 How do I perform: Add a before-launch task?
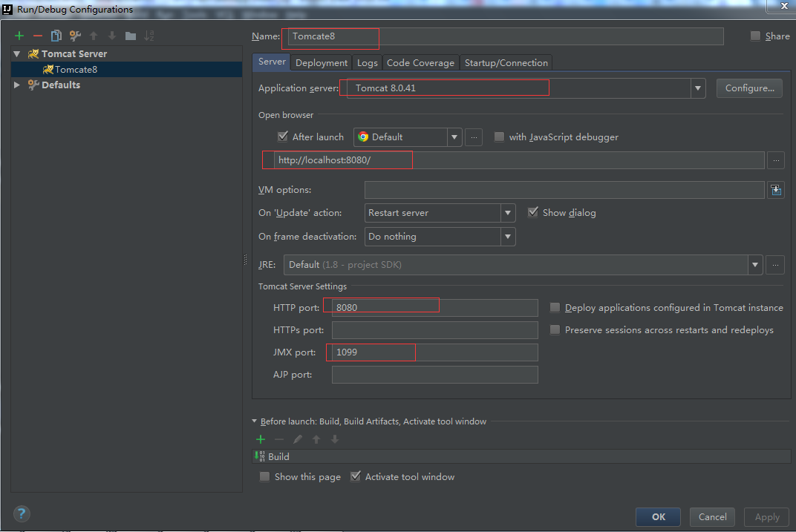261,439
